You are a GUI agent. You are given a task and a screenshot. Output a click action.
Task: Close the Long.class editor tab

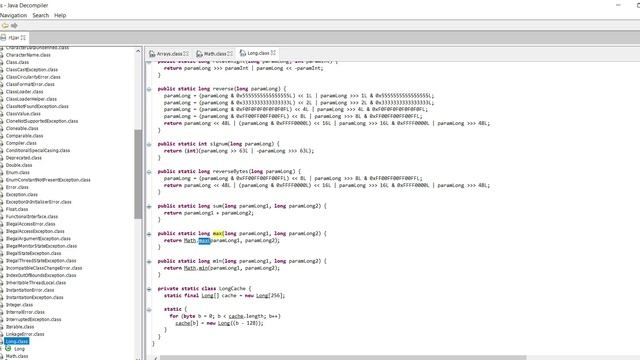pyautogui.click(x=273, y=53)
